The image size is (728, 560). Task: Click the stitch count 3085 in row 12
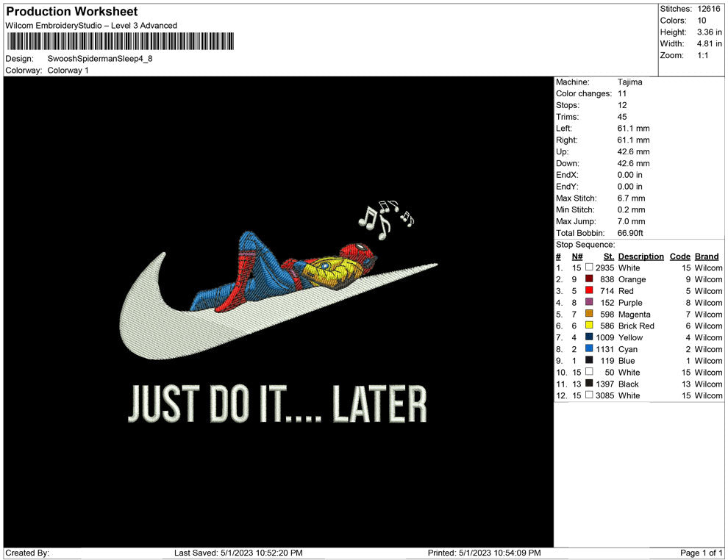[605, 395]
